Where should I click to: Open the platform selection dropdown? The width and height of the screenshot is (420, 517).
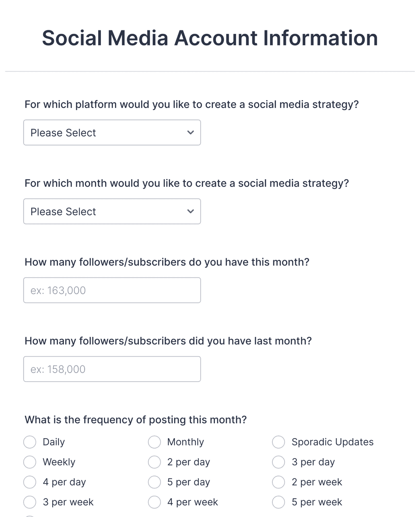(x=112, y=132)
